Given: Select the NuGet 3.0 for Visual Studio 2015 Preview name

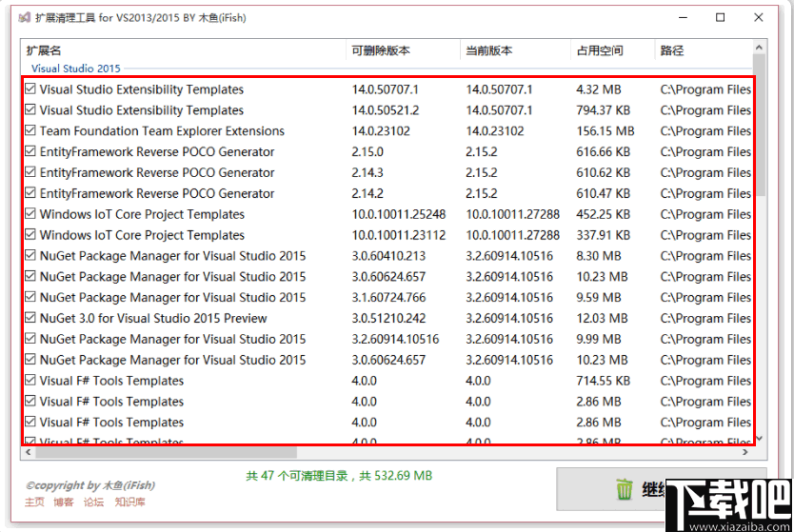Looking at the screenshot, I should (153, 319).
